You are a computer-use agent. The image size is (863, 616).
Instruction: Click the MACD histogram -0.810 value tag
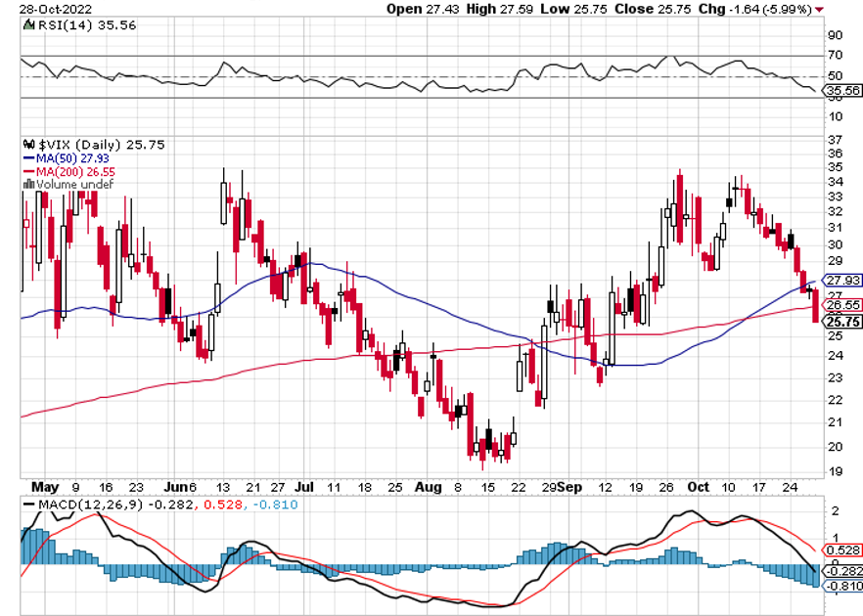click(841, 585)
